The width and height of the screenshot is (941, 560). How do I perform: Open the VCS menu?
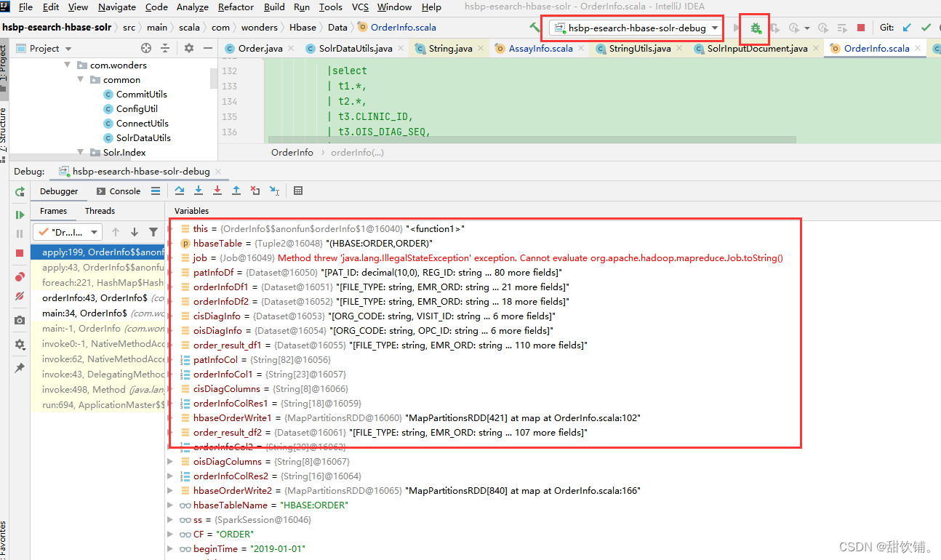coord(360,7)
